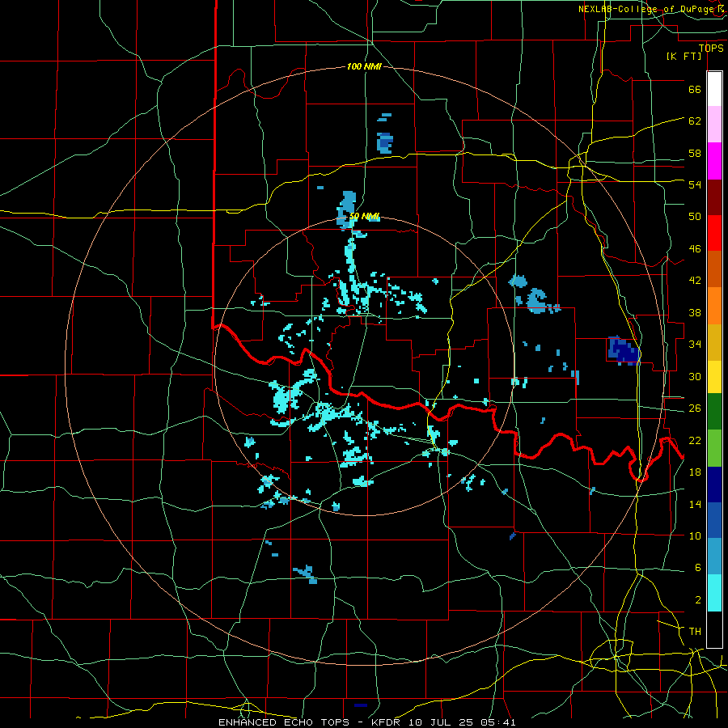Click the '50' value on the legend scale
Viewport: 728px width, 728px height.
(x=695, y=217)
